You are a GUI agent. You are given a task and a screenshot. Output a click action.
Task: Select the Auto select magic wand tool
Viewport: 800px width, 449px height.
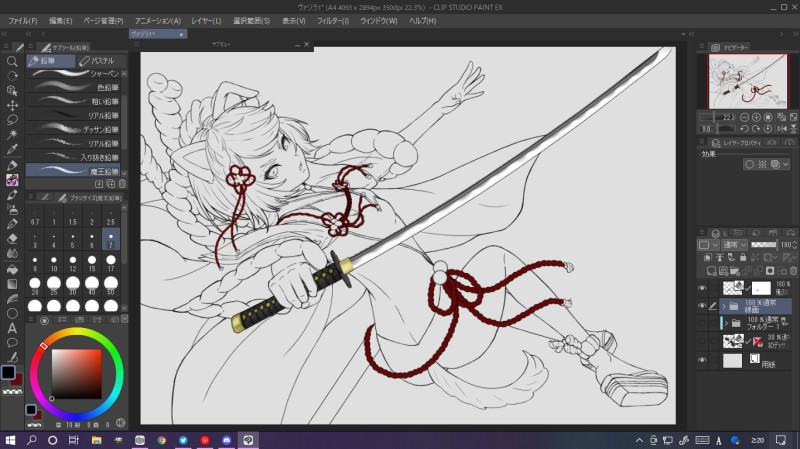pyautogui.click(x=12, y=134)
